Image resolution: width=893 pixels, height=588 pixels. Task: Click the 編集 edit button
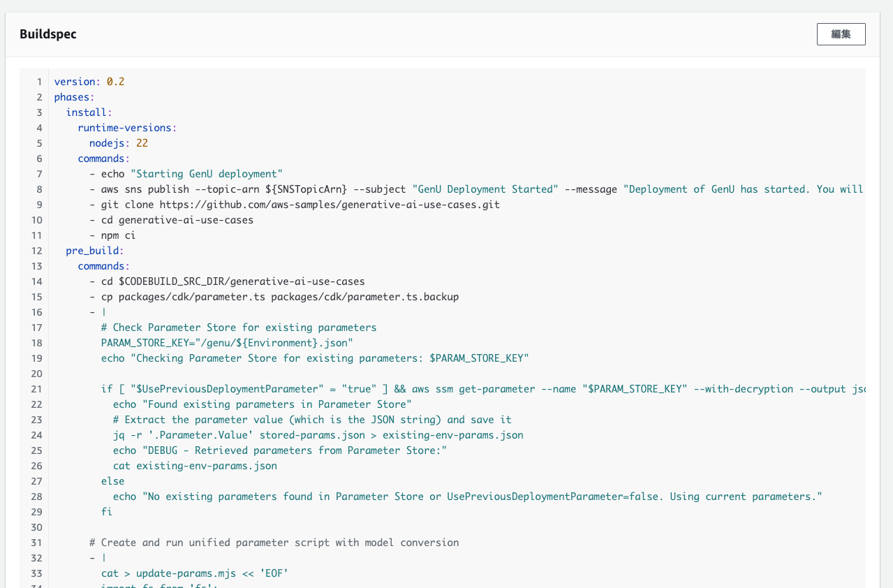coord(841,34)
